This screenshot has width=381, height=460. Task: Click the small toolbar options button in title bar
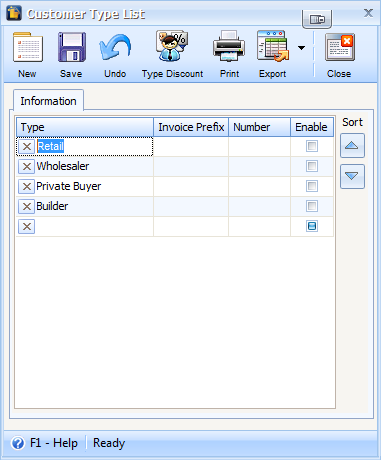point(317,19)
